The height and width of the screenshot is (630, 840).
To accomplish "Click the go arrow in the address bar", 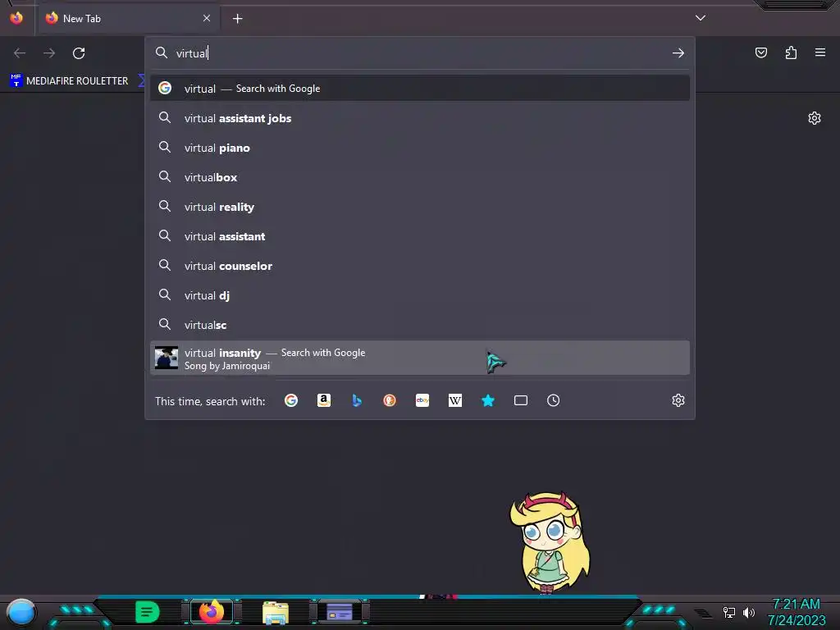I will pos(678,53).
